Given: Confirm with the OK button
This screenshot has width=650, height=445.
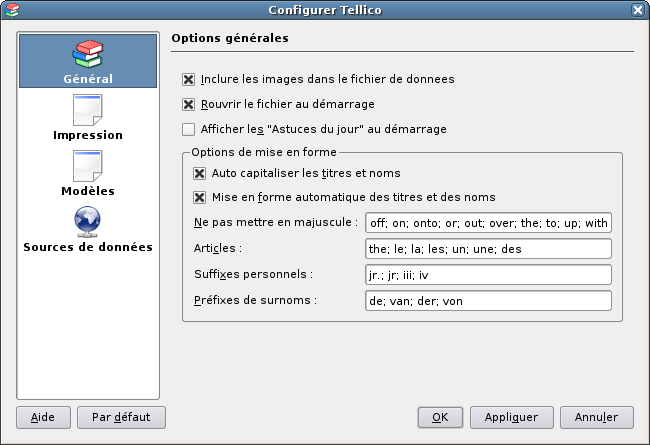Looking at the screenshot, I should tap(440, 417).
